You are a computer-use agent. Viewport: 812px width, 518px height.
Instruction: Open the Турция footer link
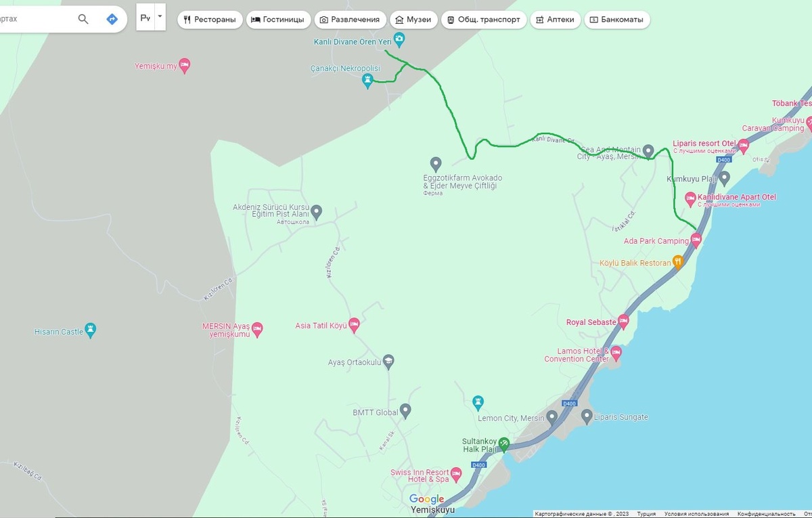(x=646, y=514)
